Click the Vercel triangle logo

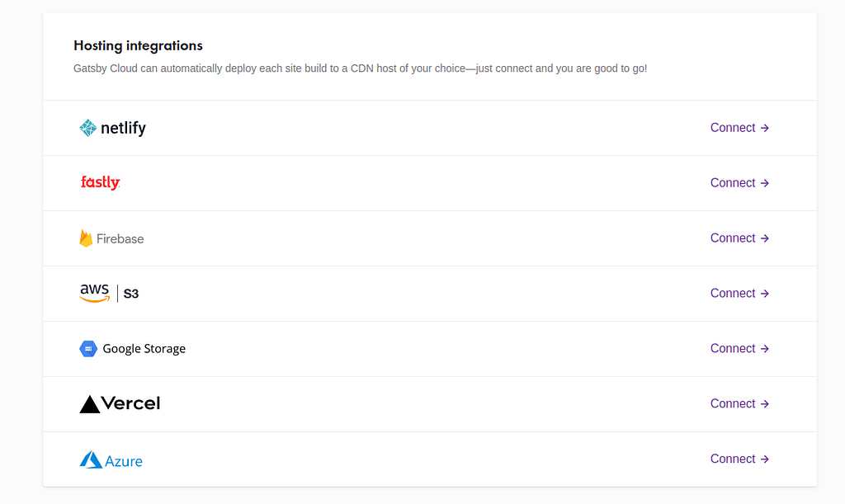89,404
